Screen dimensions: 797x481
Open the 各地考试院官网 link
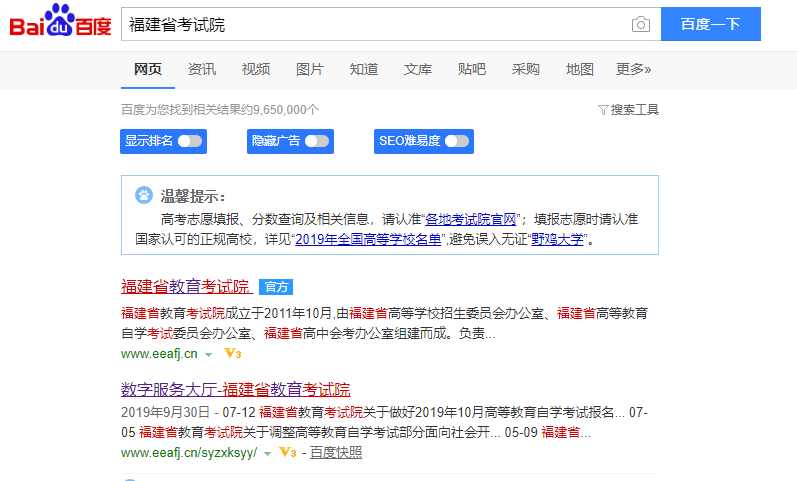tap(471, 219)
